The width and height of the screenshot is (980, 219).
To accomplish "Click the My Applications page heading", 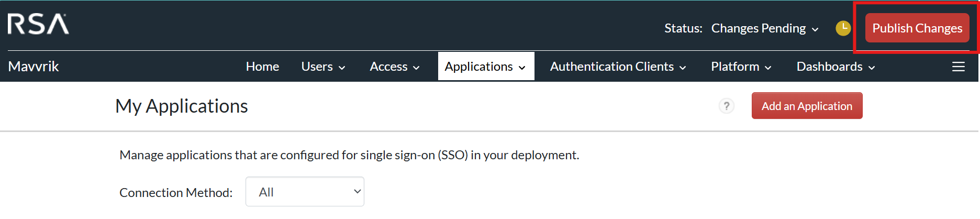I will [x=181, y=106].
